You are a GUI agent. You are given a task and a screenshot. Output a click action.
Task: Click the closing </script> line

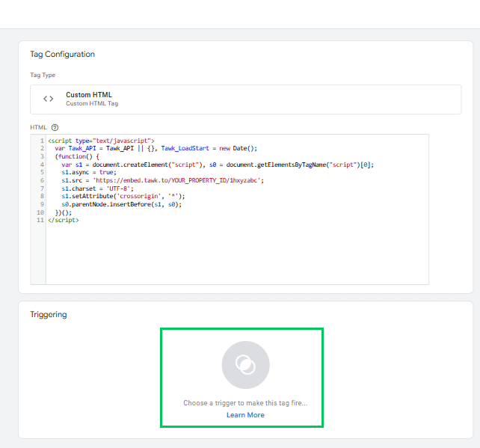point(64,220)
